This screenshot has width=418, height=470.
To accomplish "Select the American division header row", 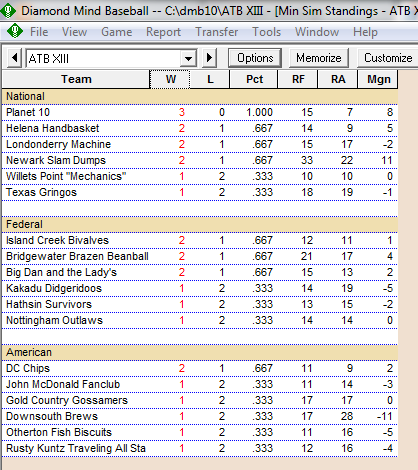I will (x=200, y=352).
